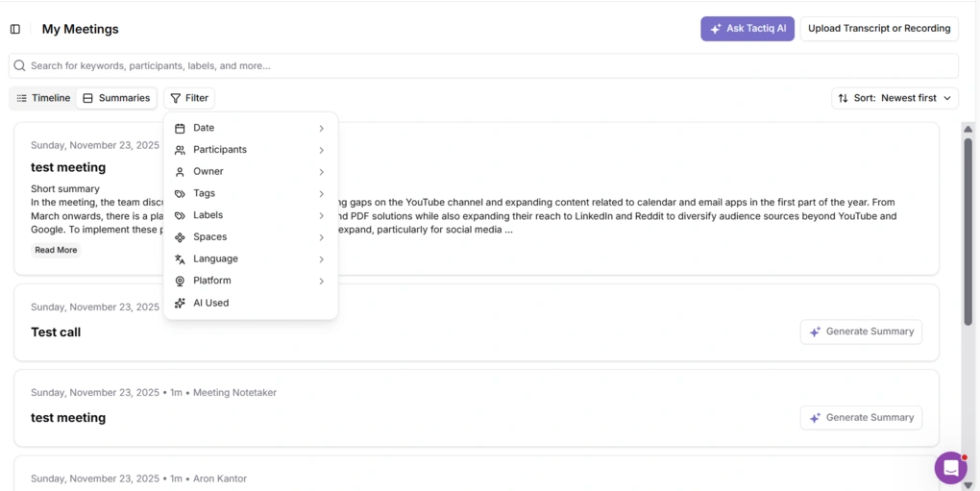
Task: Click the search magnifier icon
Action: (19, 66)
